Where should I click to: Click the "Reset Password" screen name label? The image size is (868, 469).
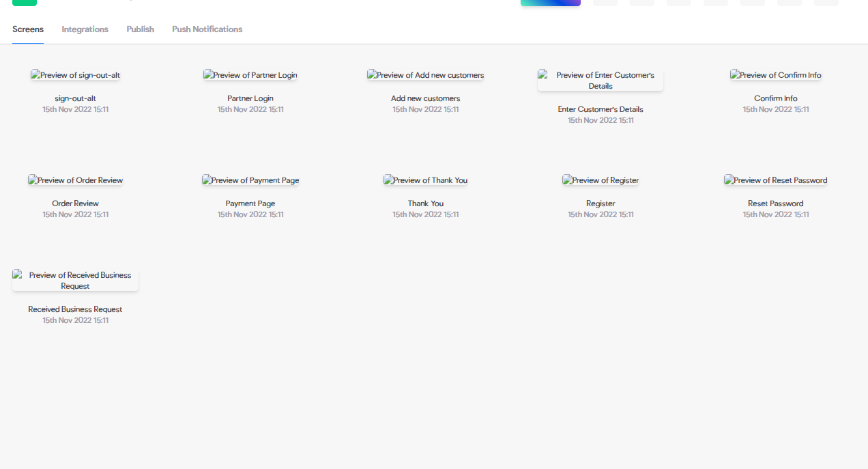coord(776,203)
